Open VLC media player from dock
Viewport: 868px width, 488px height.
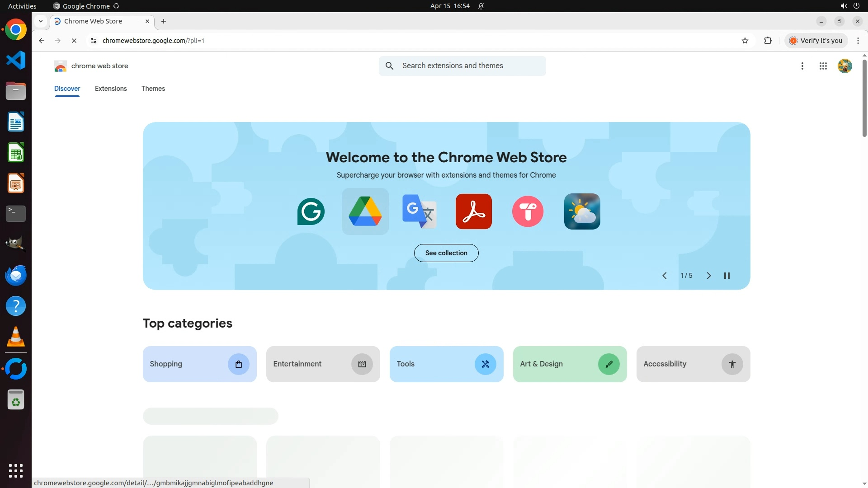coord(16,337)
